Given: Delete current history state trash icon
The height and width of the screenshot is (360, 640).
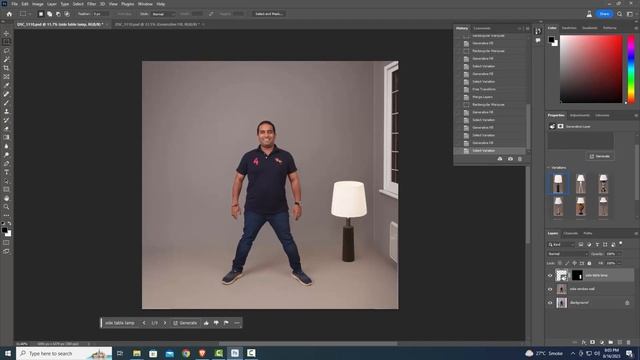Looking at the screenshot, I should point(520,159).
